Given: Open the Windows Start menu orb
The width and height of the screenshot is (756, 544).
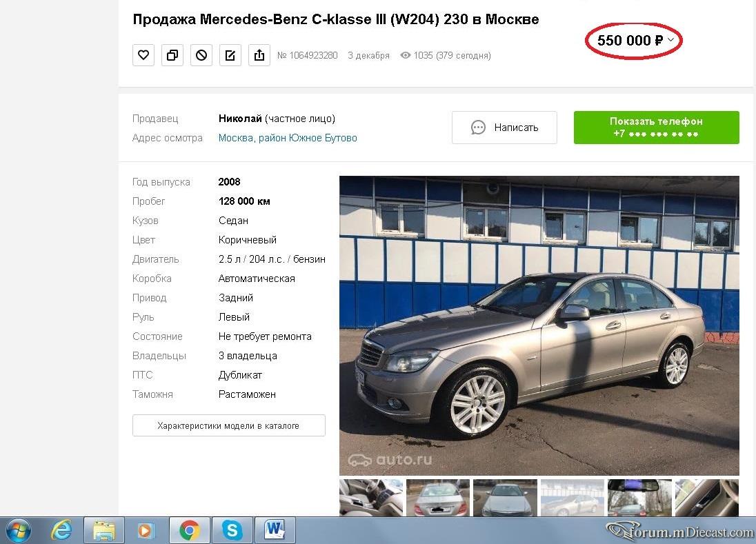Looking at the screenshot, I should 17,530.
